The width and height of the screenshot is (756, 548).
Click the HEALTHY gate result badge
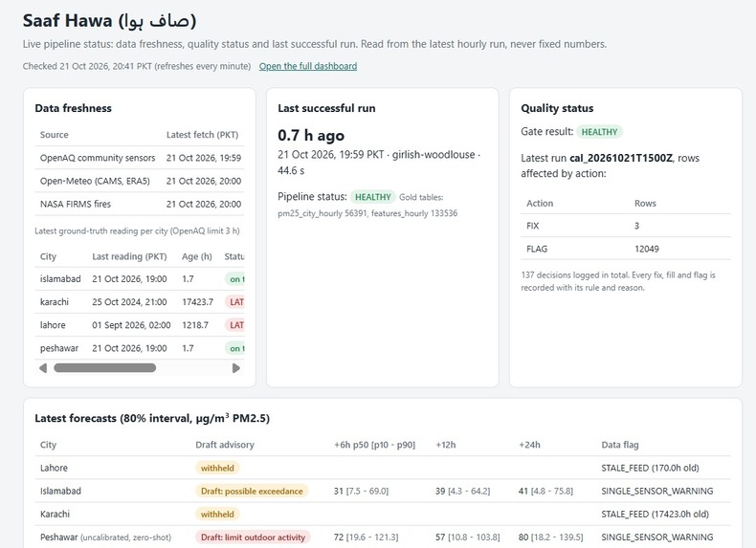tap(599, 132)
